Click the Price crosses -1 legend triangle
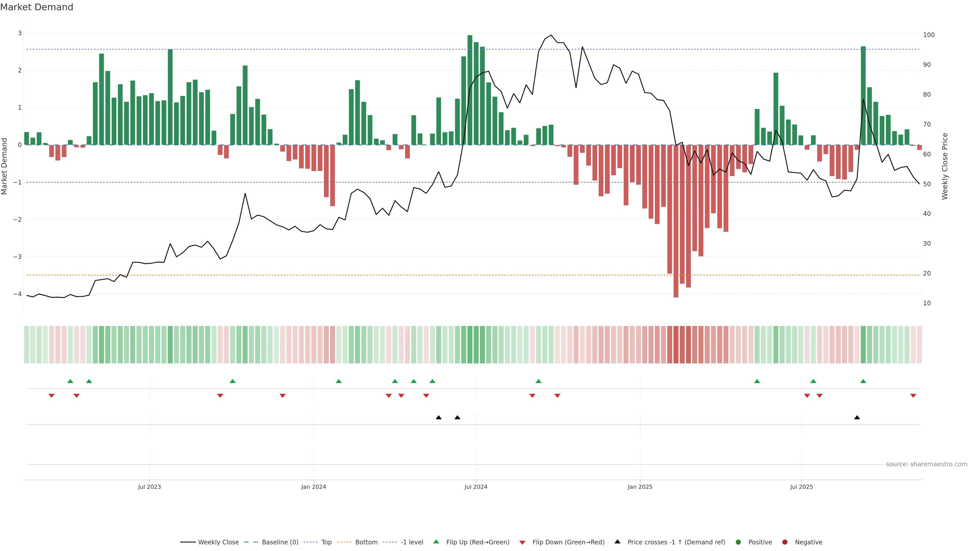 coord(617,542)
